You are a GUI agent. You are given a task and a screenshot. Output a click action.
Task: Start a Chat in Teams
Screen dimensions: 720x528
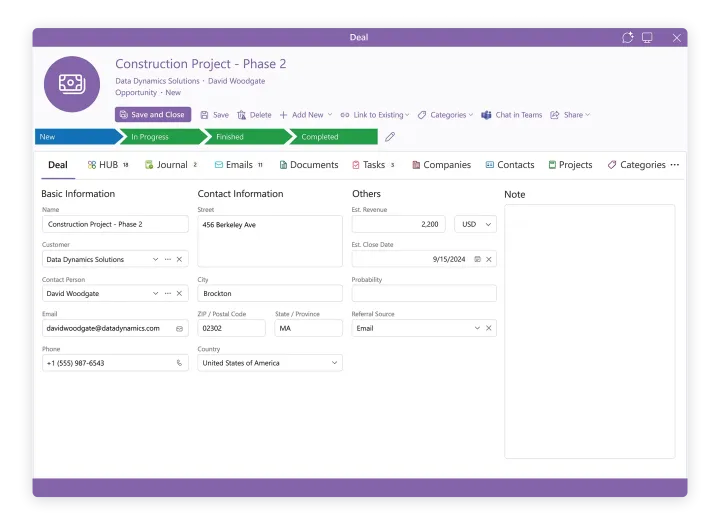[x=512, y=115]
